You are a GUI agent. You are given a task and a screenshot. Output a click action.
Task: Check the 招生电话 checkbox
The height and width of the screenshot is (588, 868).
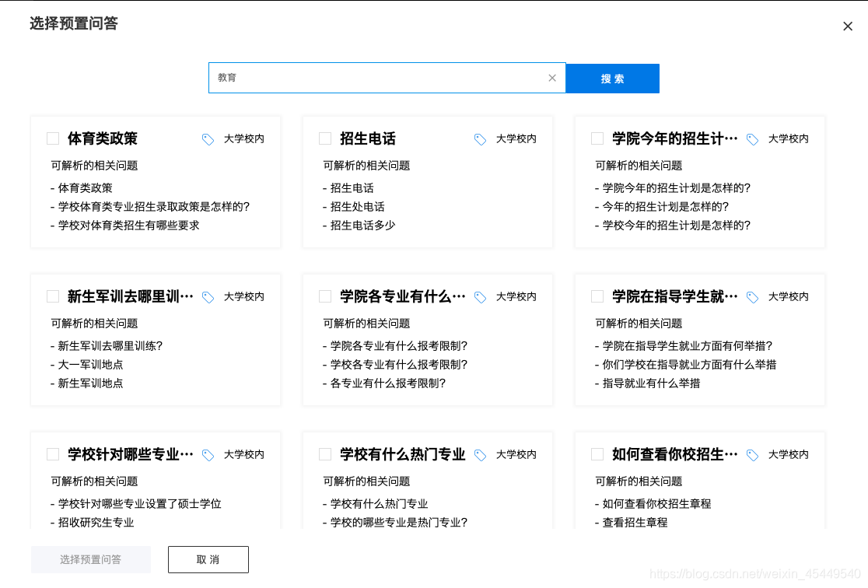pyautogui.click(x=325, y=138)
